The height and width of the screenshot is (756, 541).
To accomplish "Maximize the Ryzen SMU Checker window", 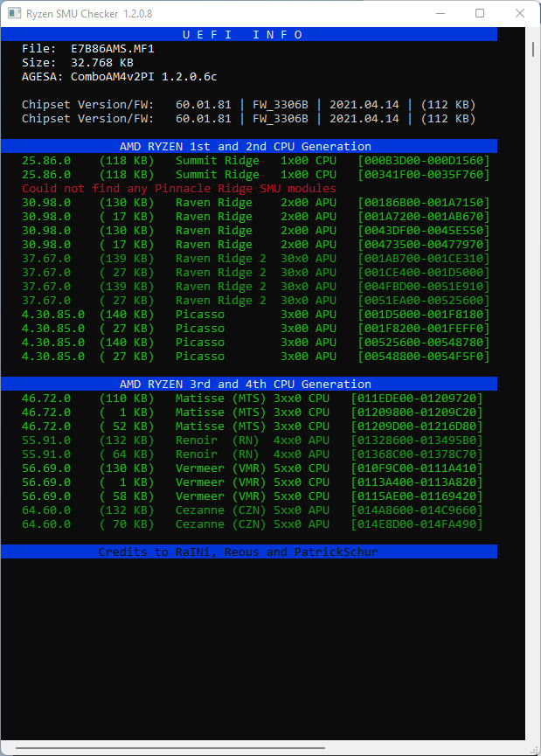I will 480,13.
